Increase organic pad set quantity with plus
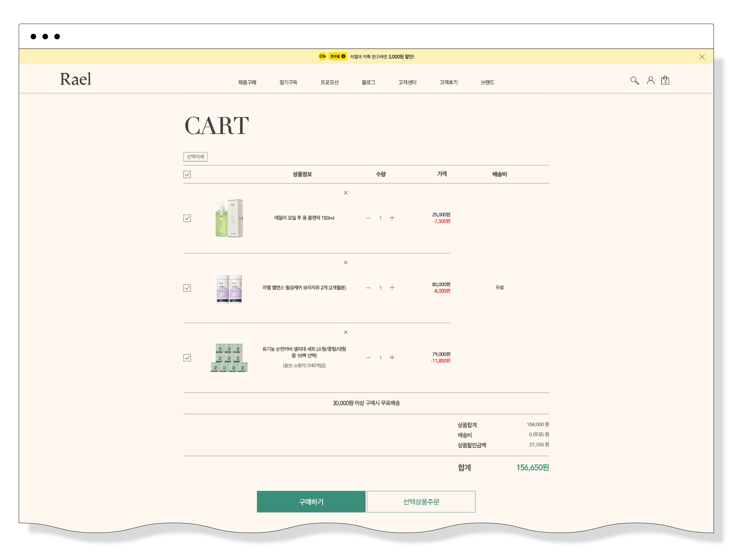Viewport: 741px width, 560px height. click(392, 357)
